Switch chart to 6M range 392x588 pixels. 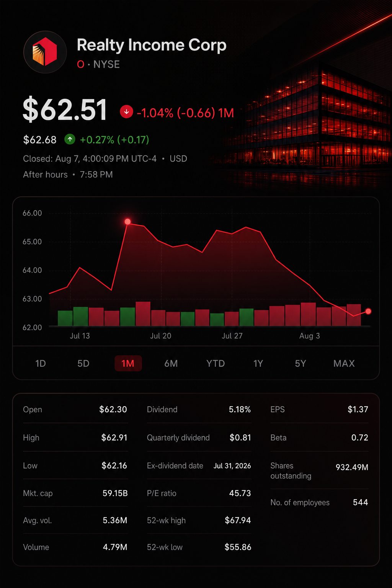pyautogui.click(x=171, y=363)
